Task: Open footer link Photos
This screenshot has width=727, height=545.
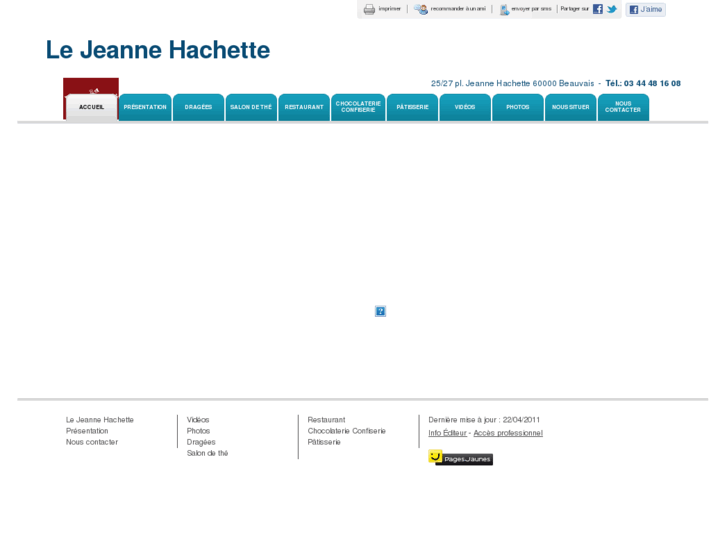Action: [x=198, y=431]
